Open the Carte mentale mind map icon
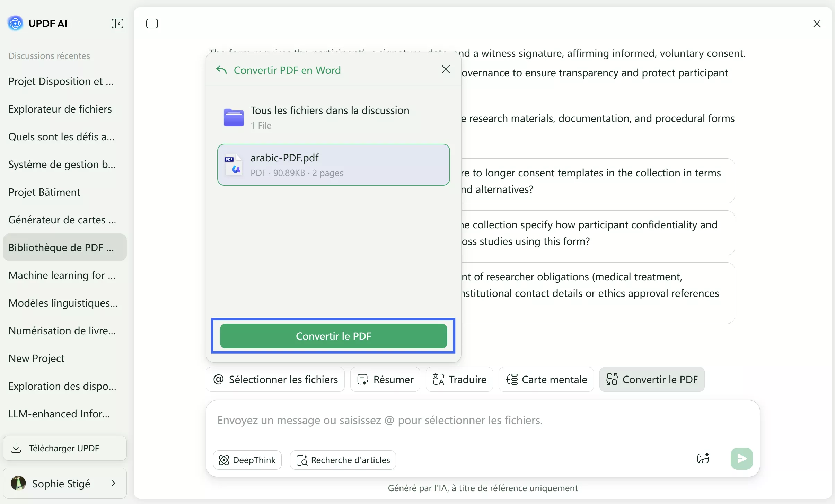Viewport: 835px width, 504px height. coord(512,379)
